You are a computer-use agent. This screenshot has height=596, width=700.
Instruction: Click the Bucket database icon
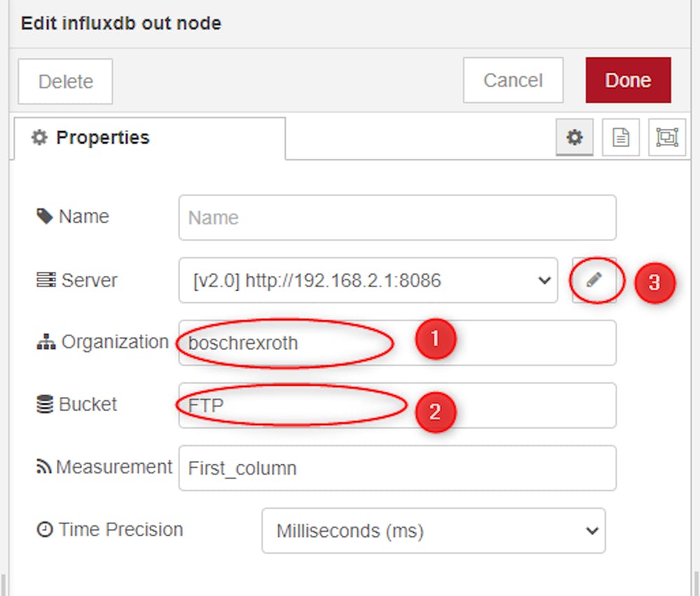pyautogui.click(x=45, y=404)
